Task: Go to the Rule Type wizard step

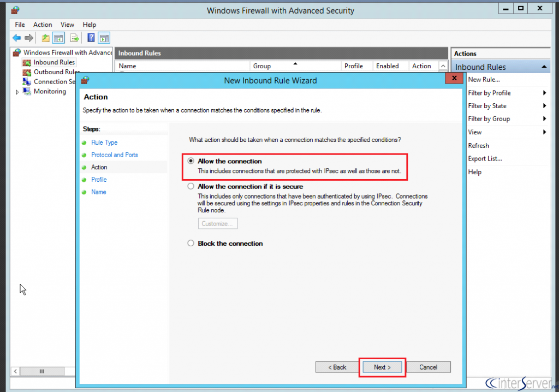Action: tap(104, 142)
